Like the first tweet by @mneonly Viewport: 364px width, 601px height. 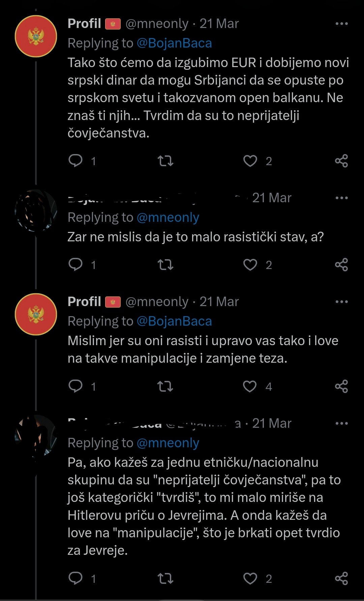click(250, 161)
